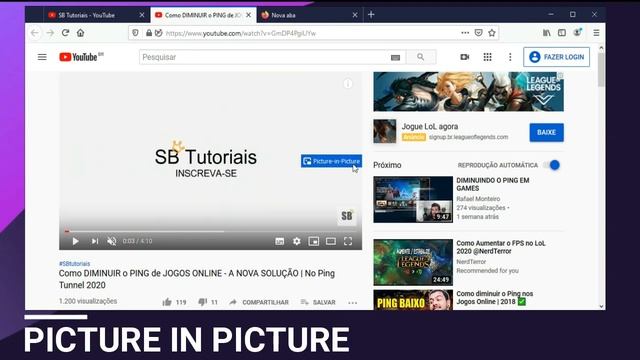Toggle subtitles in video player
This screenshot has height=360, width=640.
[280, 241]
